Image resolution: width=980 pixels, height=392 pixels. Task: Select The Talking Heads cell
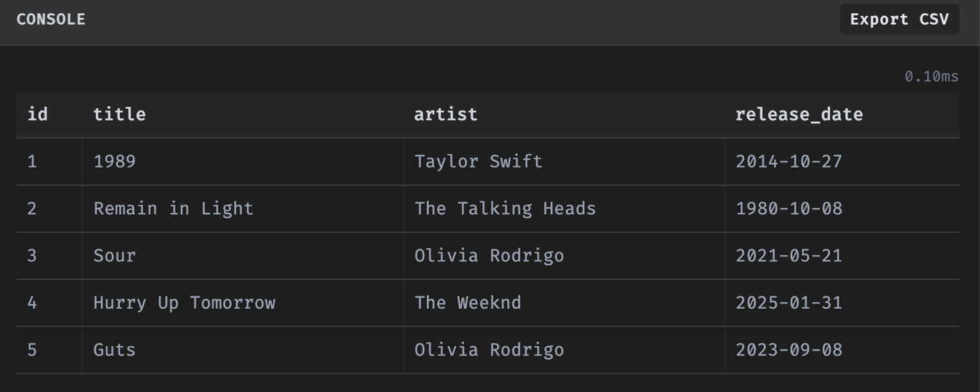[x=505, y=209]
